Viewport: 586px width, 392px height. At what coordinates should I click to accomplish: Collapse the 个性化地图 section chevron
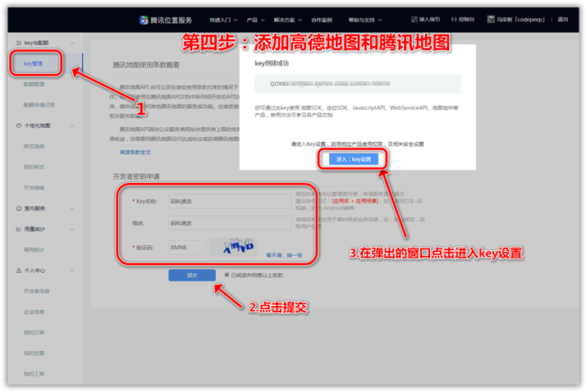(x=72, y=125)
